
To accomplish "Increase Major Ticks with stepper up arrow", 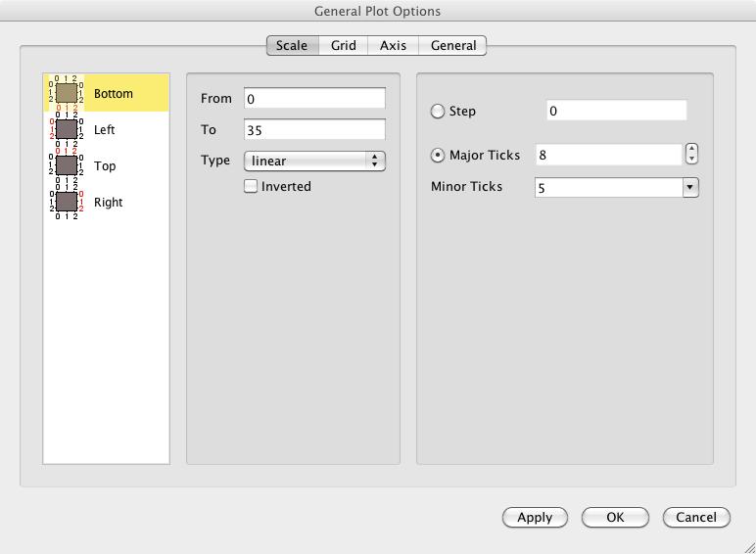I will click(x=692, y=150).
